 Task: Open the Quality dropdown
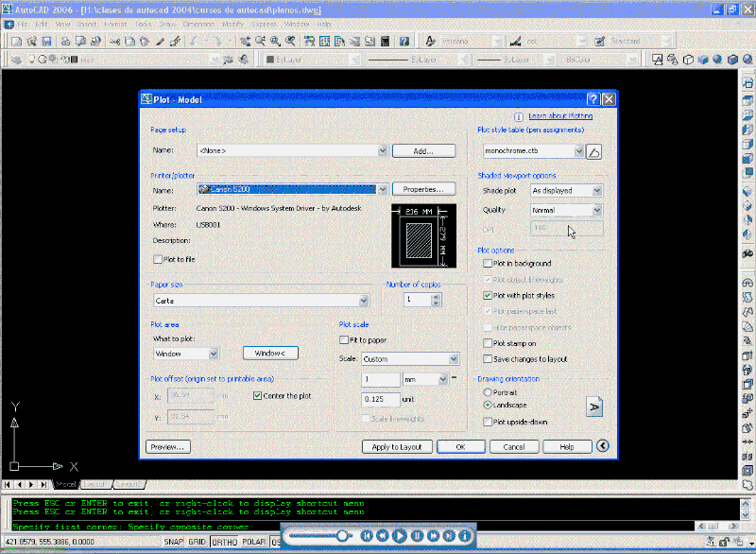pyautogui.click(x=597, y=210)
